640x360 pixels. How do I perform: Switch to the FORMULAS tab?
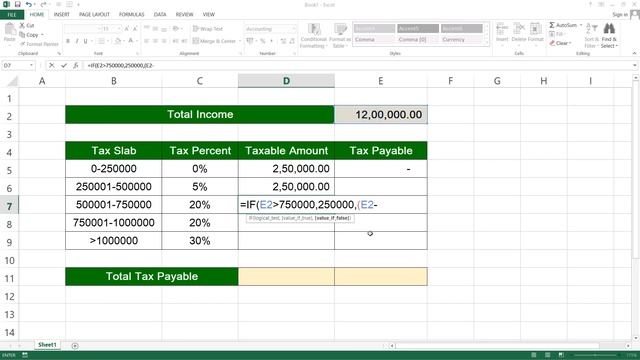(131, 14)
